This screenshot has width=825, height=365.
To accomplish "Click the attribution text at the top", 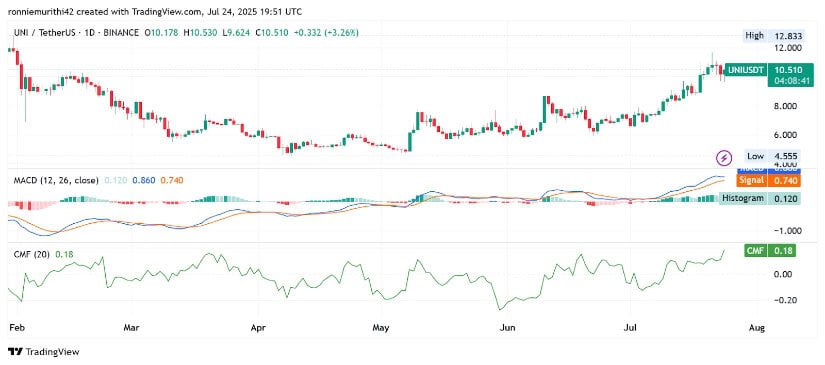I will (x=155, y=11).
